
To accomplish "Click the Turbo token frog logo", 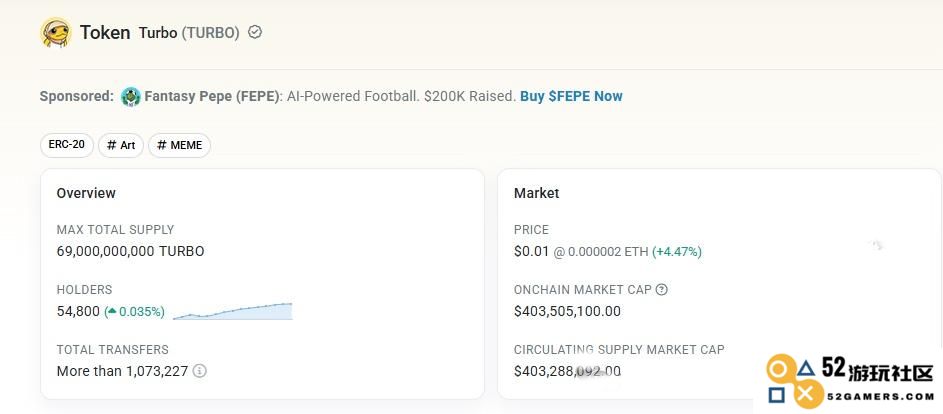I will [56, 32].
